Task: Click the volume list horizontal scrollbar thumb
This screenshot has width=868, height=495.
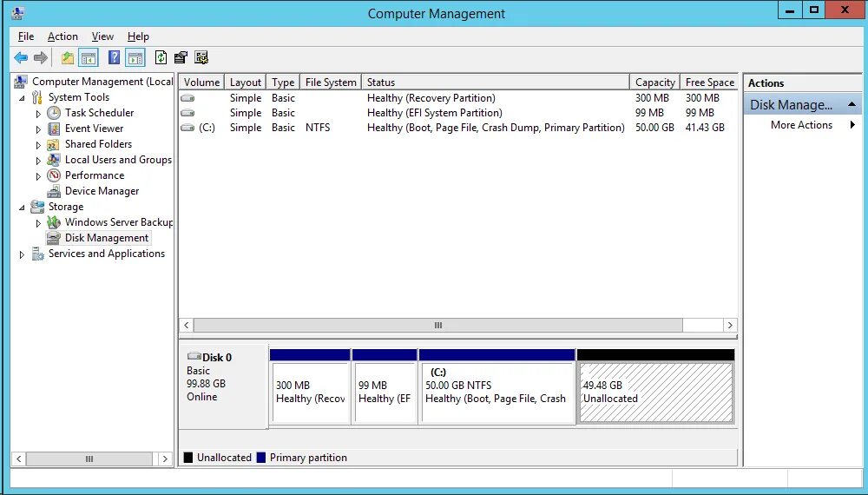Action: (437, 325)
